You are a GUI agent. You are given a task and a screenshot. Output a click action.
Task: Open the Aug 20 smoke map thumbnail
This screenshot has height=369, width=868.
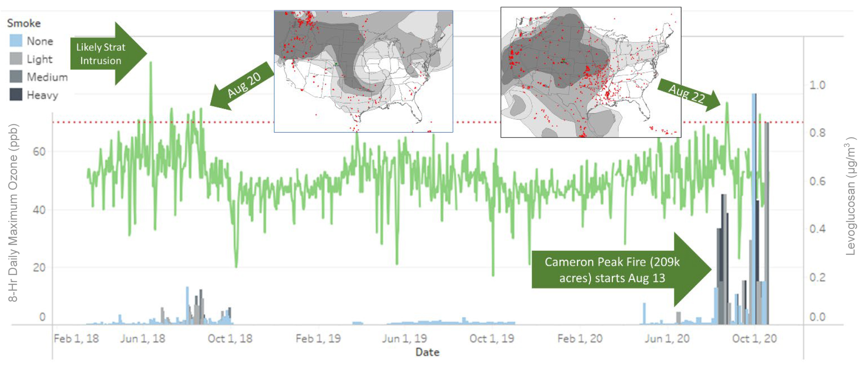click(363, 71)
